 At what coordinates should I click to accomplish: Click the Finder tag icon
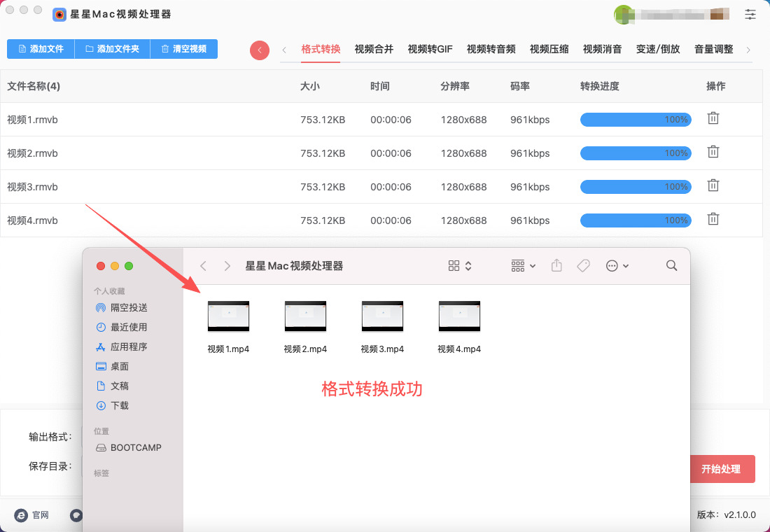click(x=583, y=266)
